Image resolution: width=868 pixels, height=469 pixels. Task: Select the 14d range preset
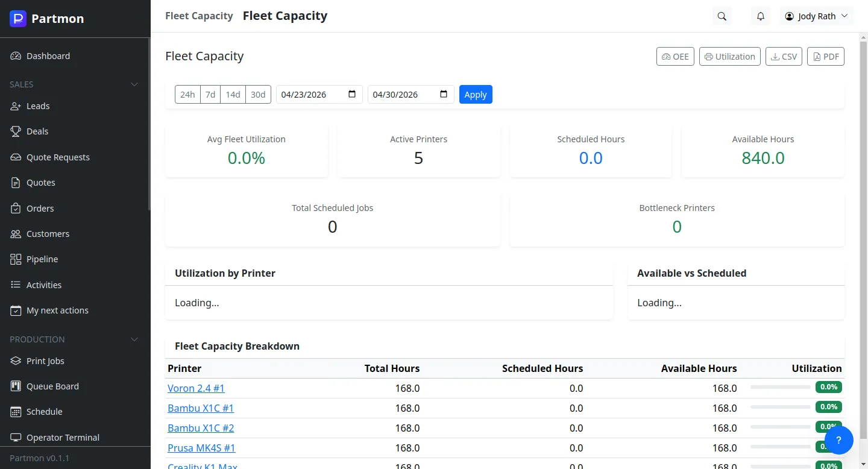tap(233, 95)
